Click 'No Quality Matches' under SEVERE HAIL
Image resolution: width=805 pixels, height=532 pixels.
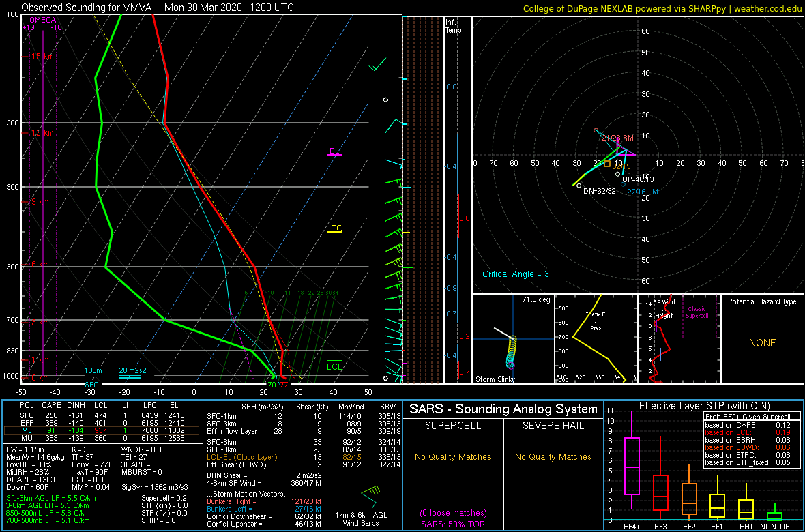tap(554, 456)
